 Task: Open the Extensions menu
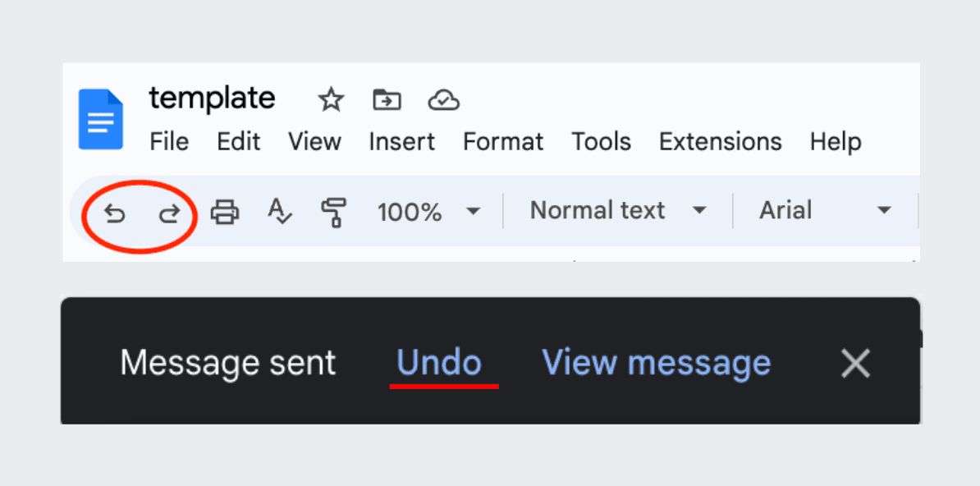(720, 142)
